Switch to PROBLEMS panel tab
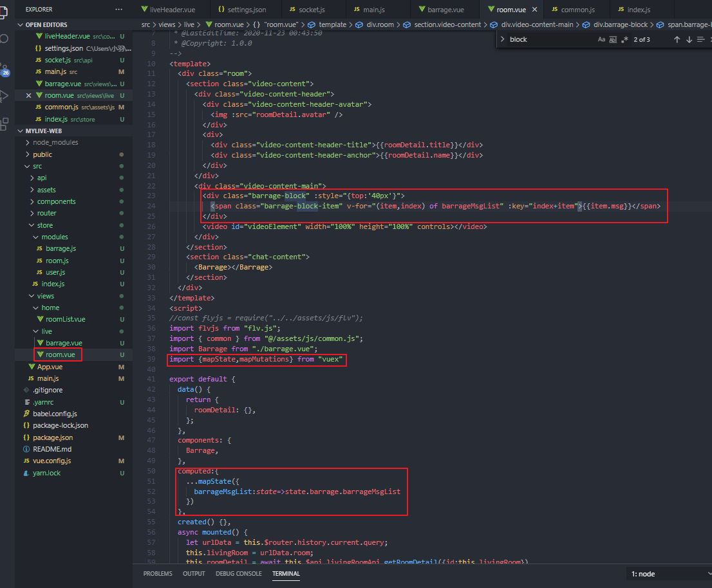Screen dimensions: 712x588 pos(158,573)
